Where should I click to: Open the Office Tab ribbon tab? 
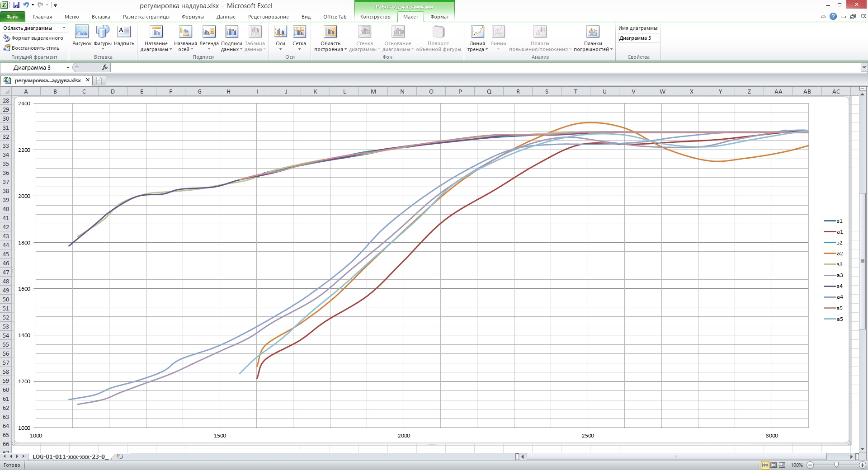(x=335, y=17)
